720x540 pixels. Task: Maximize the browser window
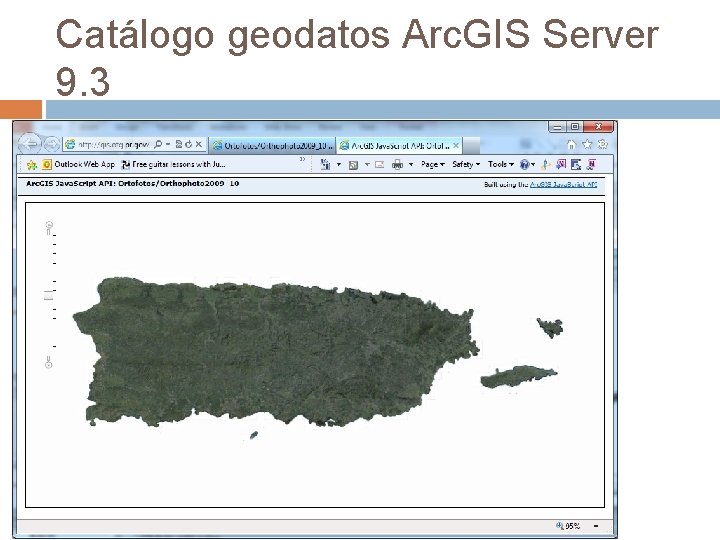point(574,126)
